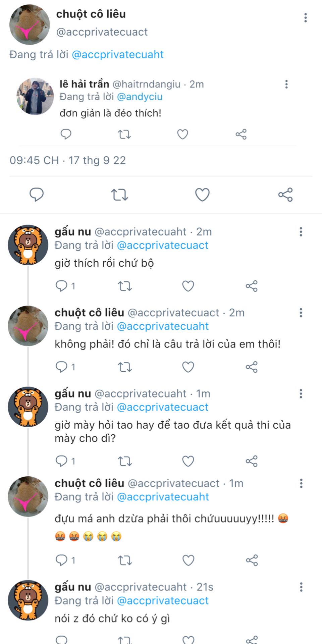Open options menu on lê hải trần's tweet
The image size is (322, 644).
coord(286,84)
